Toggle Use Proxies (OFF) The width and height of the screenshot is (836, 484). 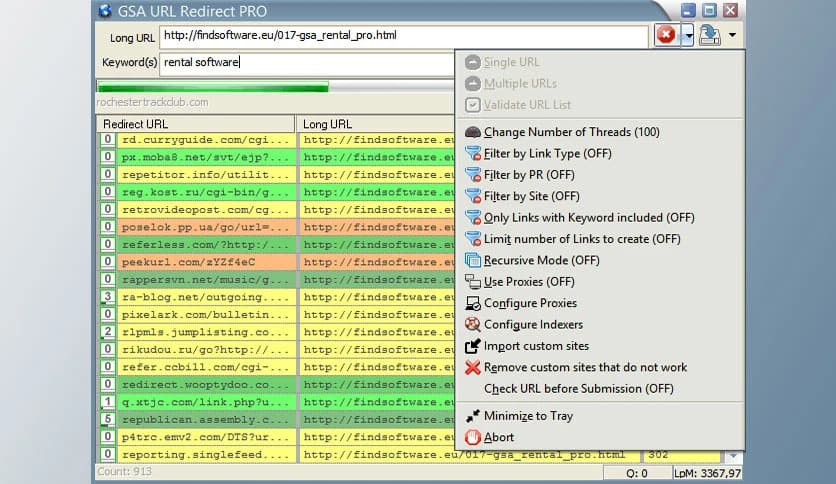tap(600, 281)
